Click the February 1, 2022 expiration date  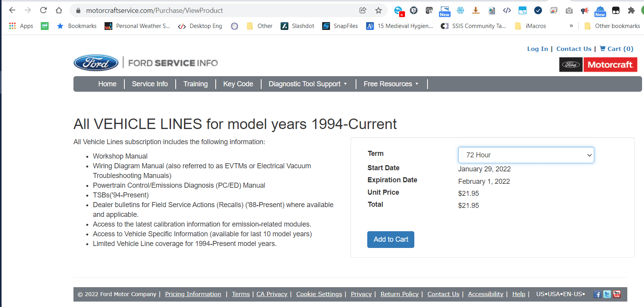pyautogui.click(x=484, y=181)
